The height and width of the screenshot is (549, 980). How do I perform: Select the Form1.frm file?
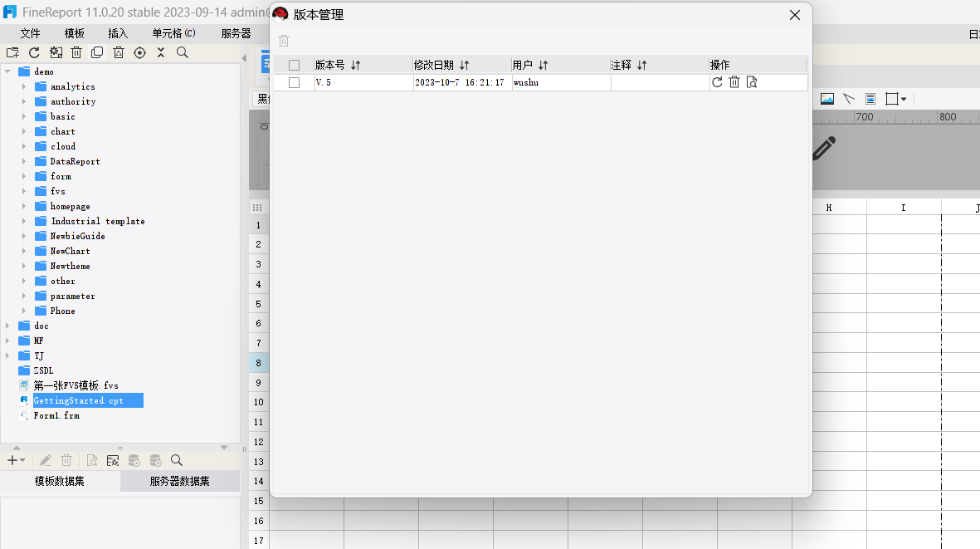click(56, 415)
